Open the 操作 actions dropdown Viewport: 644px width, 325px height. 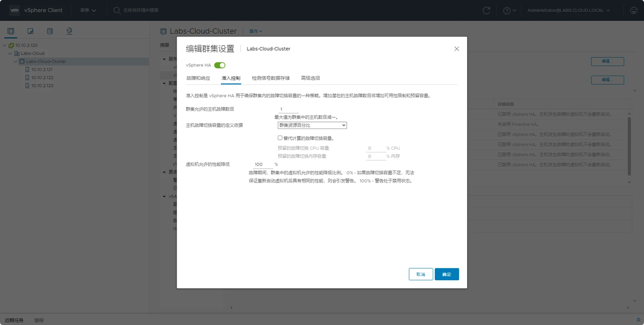(256, 31)
